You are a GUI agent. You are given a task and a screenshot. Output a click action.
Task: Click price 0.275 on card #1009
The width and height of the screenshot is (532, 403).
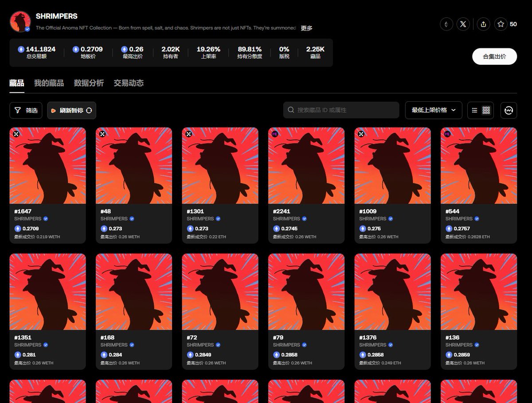click(x=374, y=229)
